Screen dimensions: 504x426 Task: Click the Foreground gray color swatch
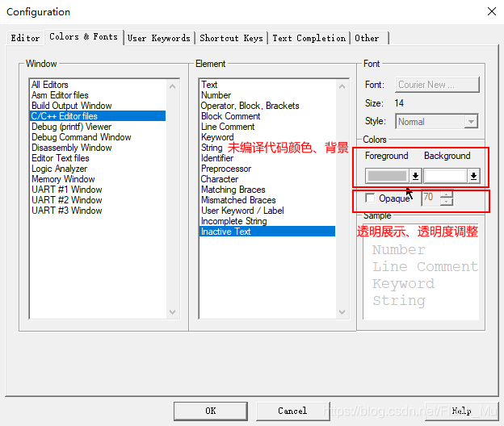click(x=388, y=176)
